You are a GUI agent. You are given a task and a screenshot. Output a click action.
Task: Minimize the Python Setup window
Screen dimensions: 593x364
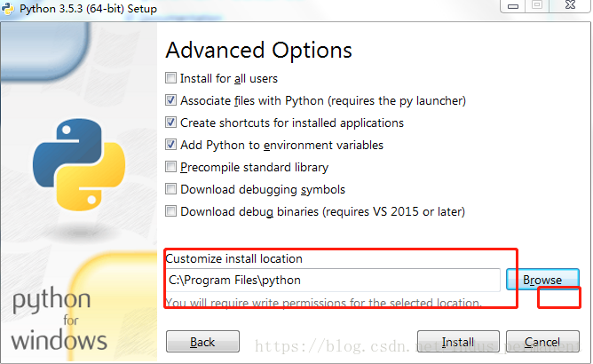(513, 5)
